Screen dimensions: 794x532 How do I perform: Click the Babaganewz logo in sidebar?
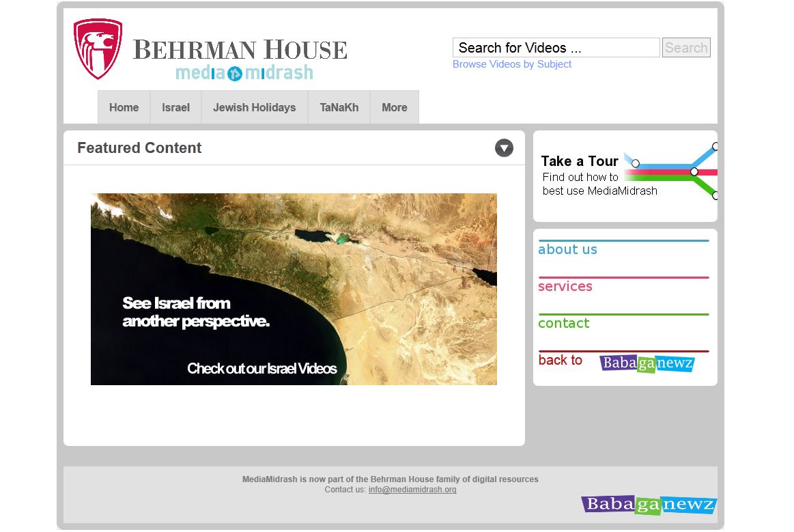(x=646, y=363)
